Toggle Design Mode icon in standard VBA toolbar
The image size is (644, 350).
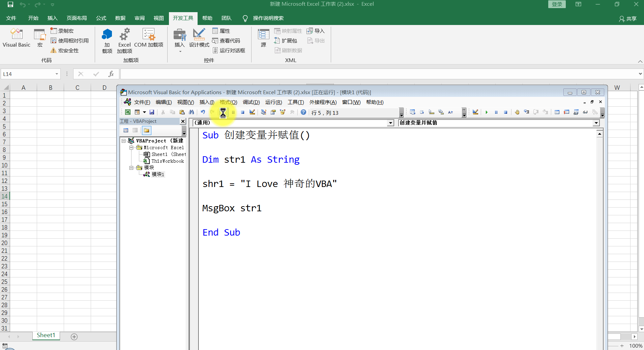(252, 112)
